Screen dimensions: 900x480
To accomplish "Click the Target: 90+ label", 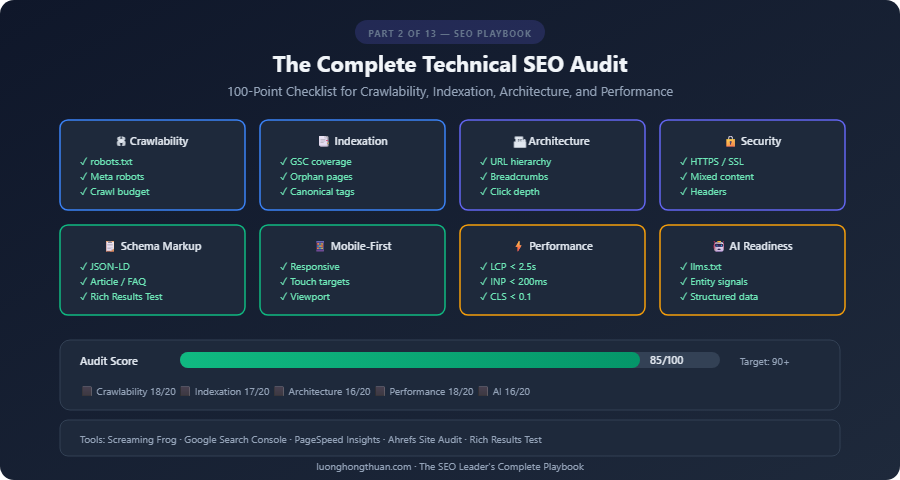I will [765, 362].
